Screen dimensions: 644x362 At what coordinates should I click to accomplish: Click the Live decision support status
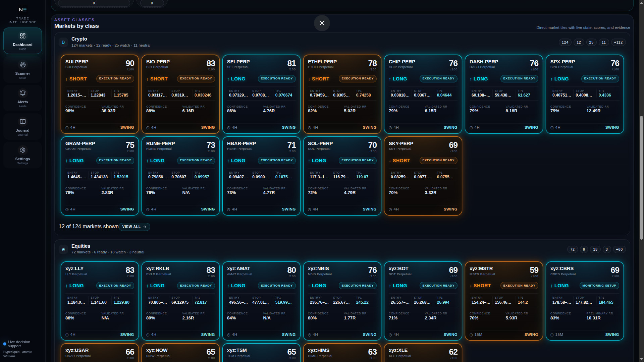(x=19, y=344)
